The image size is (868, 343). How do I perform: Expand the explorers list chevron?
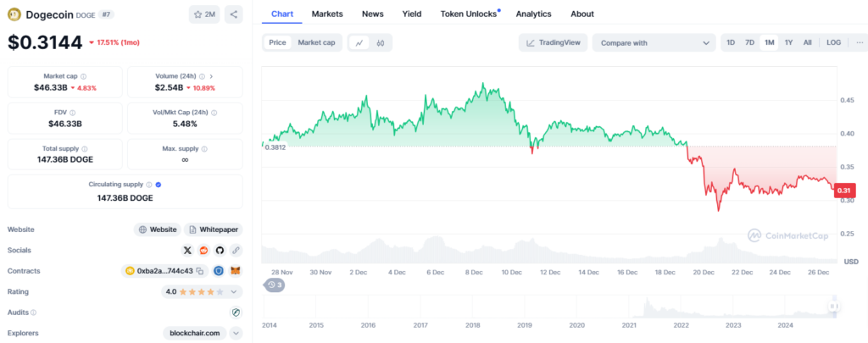coord(235,333)
